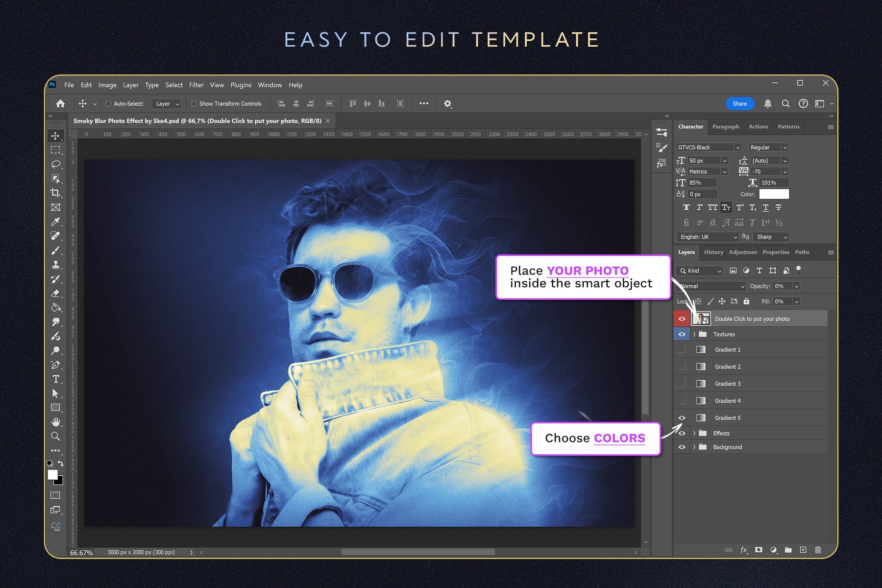882x588 pixels.
Task: Activate the Hand tool
Action: point(56,422)
